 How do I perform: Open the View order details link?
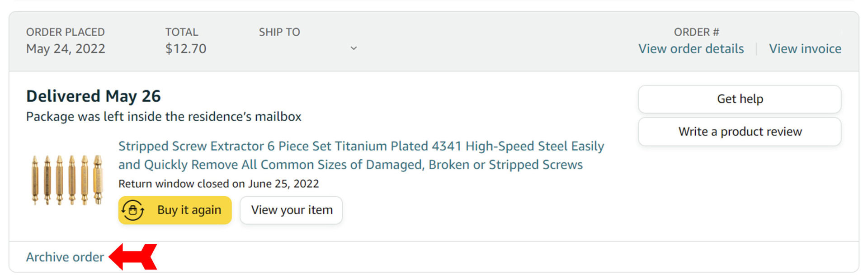click(691, 49)
